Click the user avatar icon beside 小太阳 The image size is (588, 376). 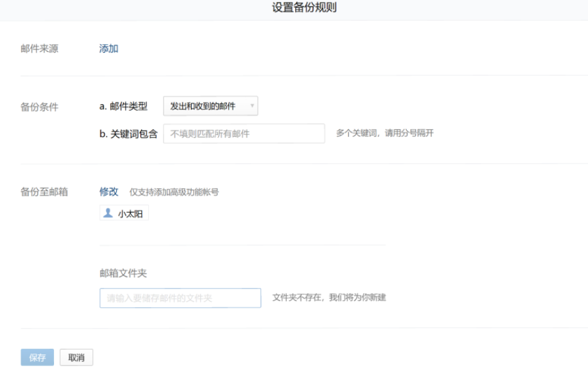click(108, 213)
